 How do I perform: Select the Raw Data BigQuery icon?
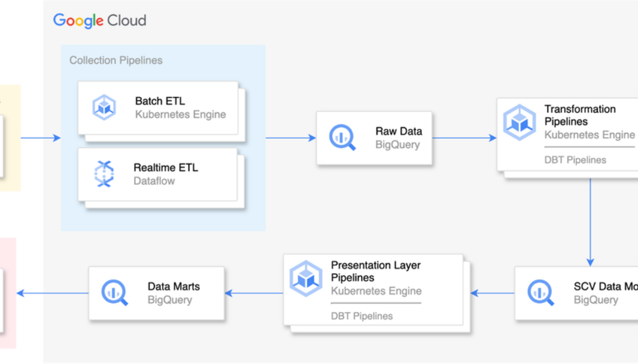pos(342,137)
